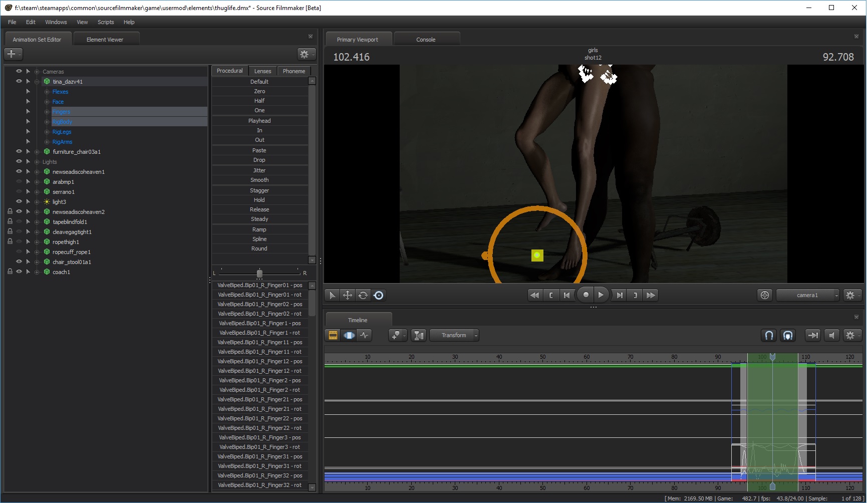The image size is (868, 503).
Task: Toggle visibility of furniture_chair03a1
Action: [x=19, y=151]
